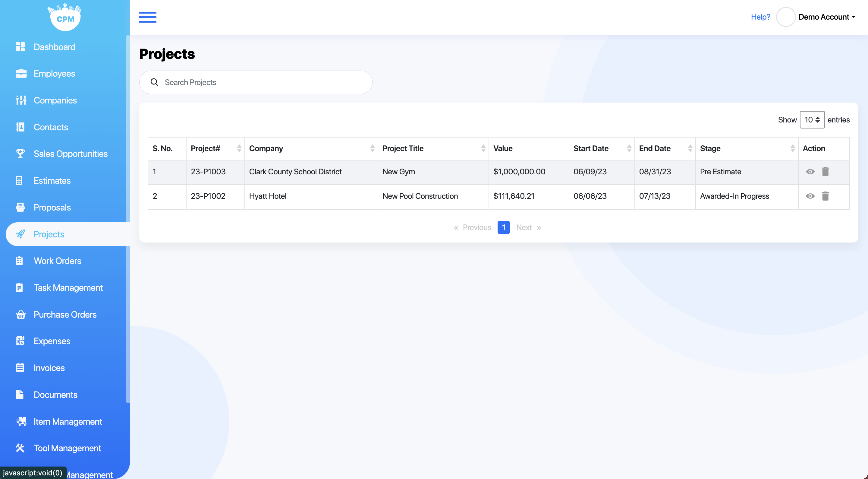
Task: Click the search magnifier icon
Action: tap(154, 82)
